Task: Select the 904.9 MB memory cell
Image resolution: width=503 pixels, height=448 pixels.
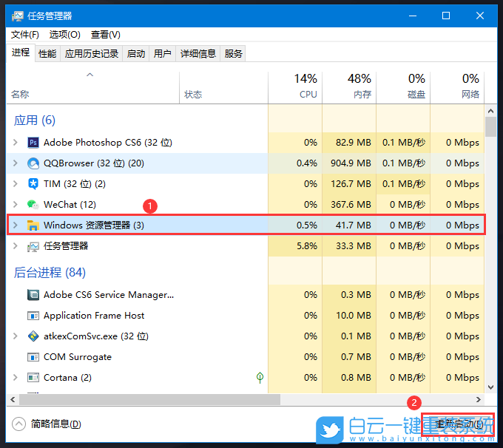Action: pyautogui.click(x=349, y=163)
